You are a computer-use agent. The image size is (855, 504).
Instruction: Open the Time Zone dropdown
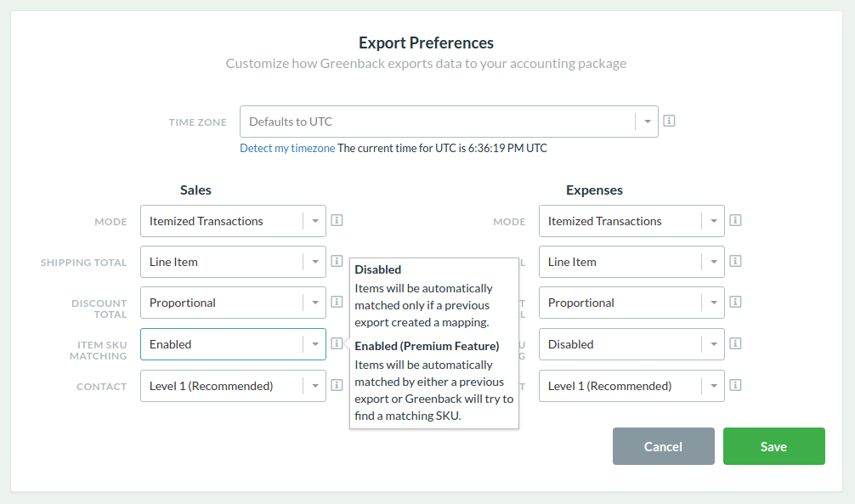[449, 122]
